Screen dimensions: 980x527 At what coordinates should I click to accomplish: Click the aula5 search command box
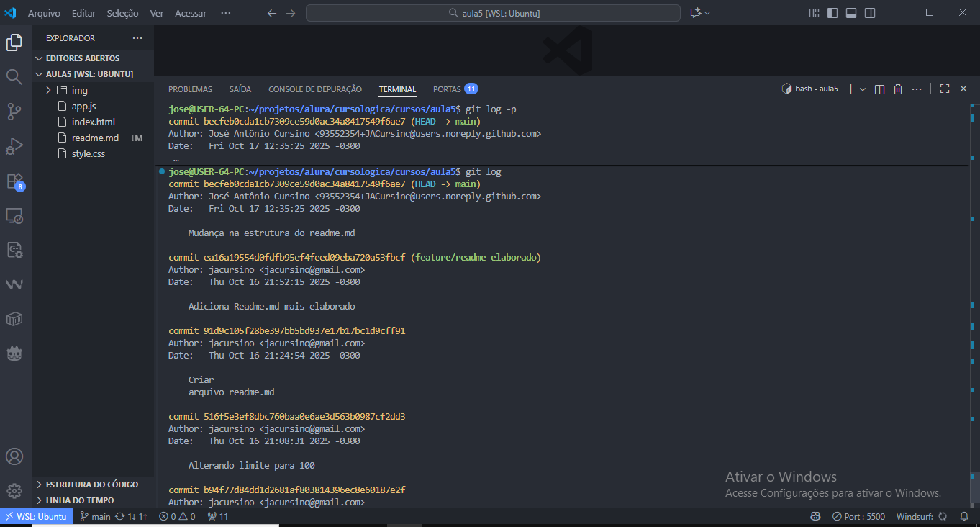493,13
